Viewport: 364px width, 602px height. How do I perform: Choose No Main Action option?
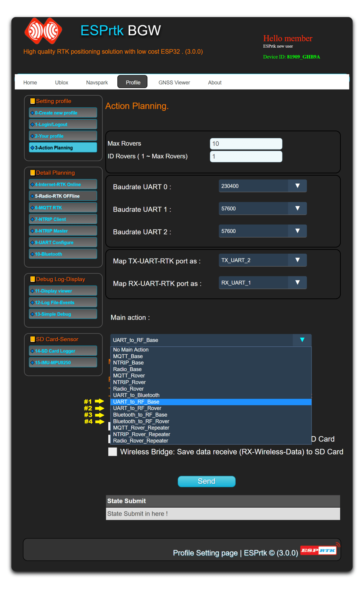(x=211, y=350)
